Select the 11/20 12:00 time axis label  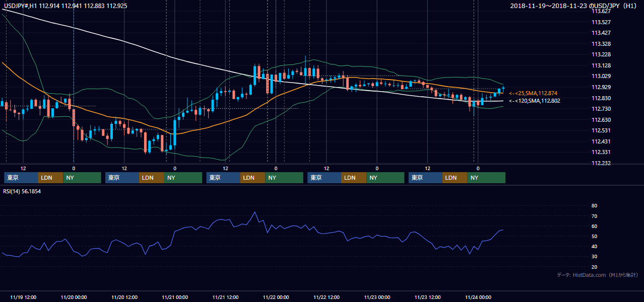pyautogui.click(x=124, y=297)
